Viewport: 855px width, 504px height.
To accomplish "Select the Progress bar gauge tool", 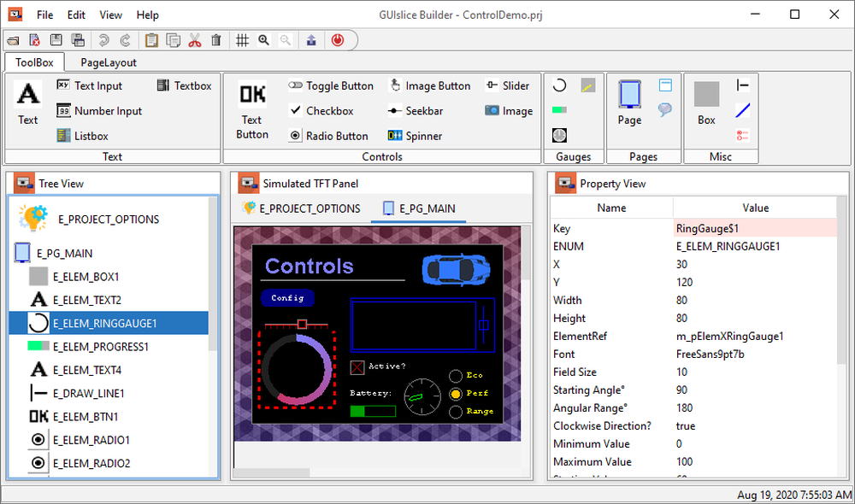I will click(x=558, y=109).
